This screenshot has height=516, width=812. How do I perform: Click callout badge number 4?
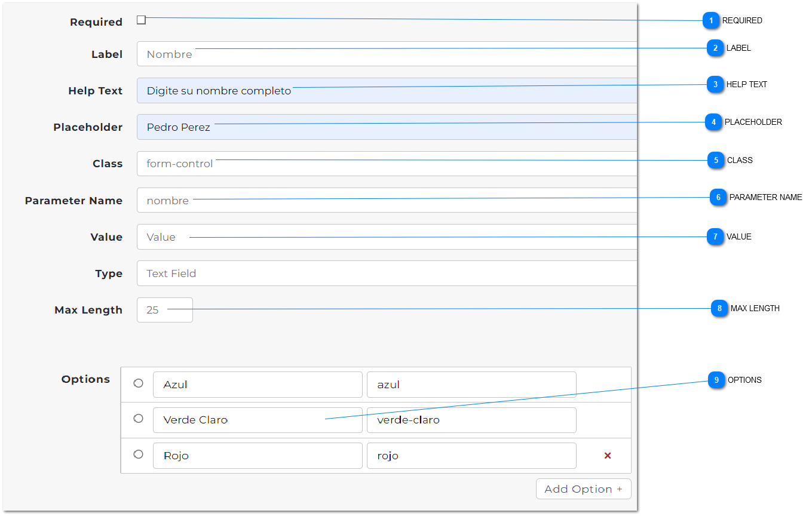713,122
